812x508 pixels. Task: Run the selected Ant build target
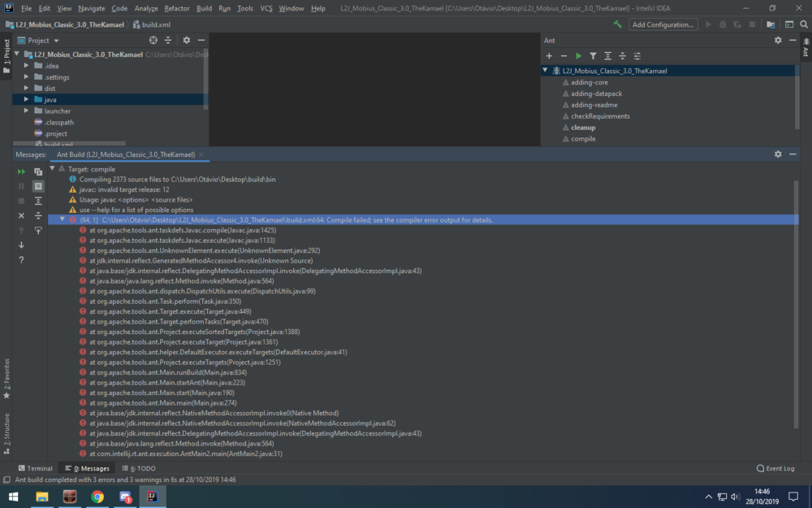pyautogui.click(x=578, y=56)
